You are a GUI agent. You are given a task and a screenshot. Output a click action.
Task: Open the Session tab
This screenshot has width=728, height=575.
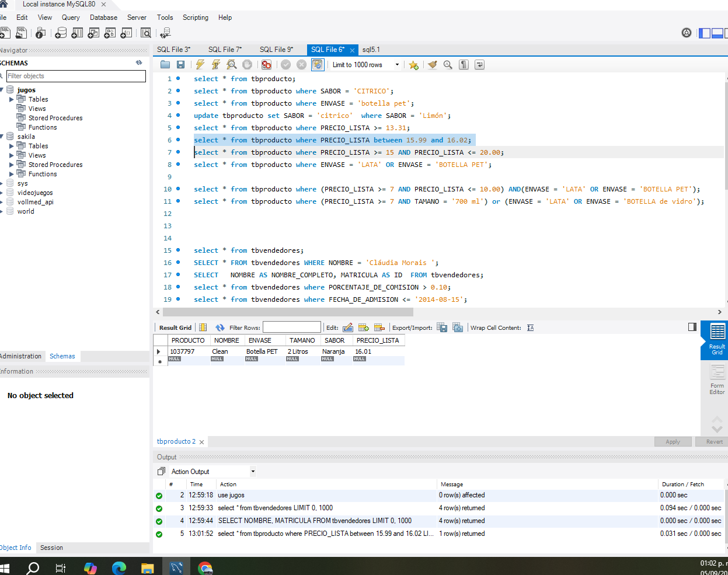point(51,548)
